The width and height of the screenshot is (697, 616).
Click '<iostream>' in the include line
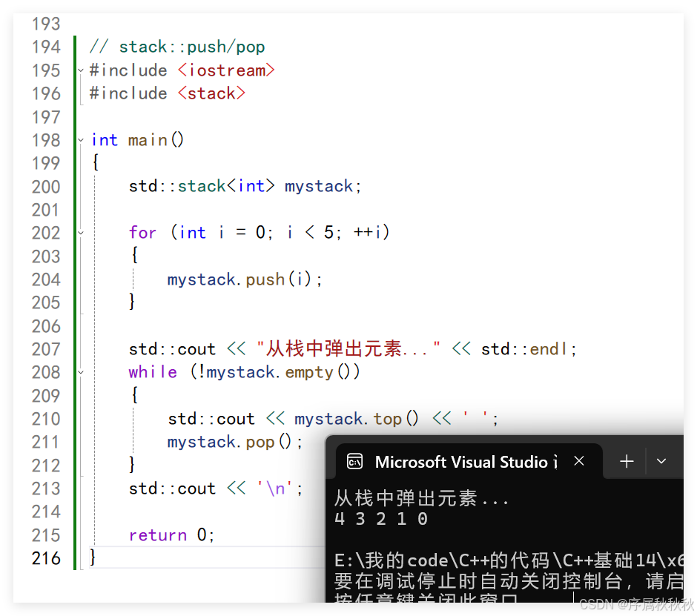click(x=226, y=70)
